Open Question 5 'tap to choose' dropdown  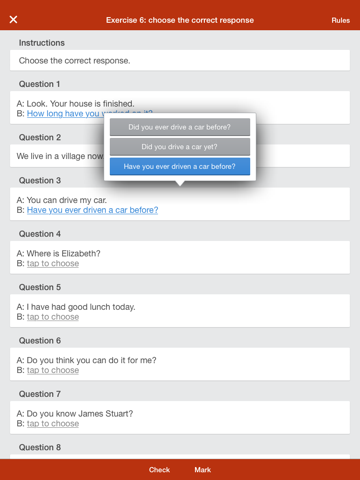(x=53, y=317)
